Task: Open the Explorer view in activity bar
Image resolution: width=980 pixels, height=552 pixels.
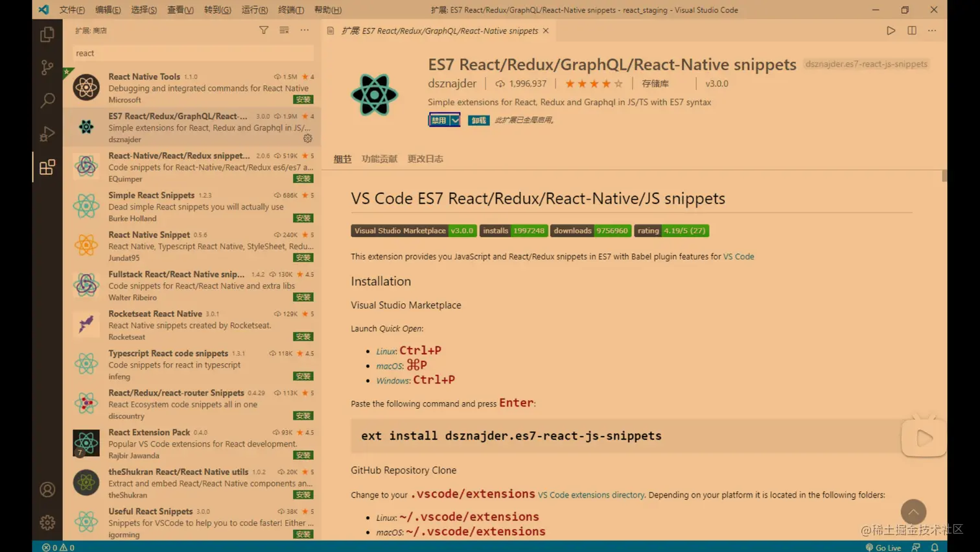Action: click(x=47, y=34)
